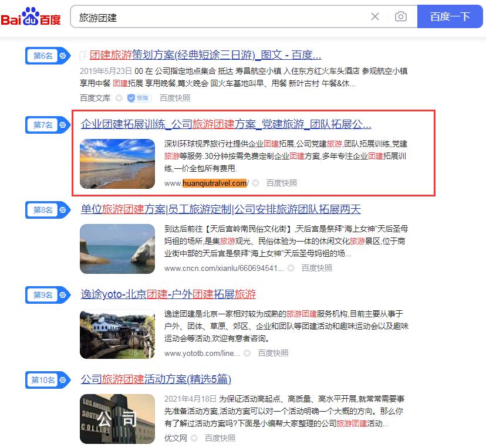Click snippet text starting 到达后前往
The height and width of the screenshot is (448, 486).
point(286,241)
